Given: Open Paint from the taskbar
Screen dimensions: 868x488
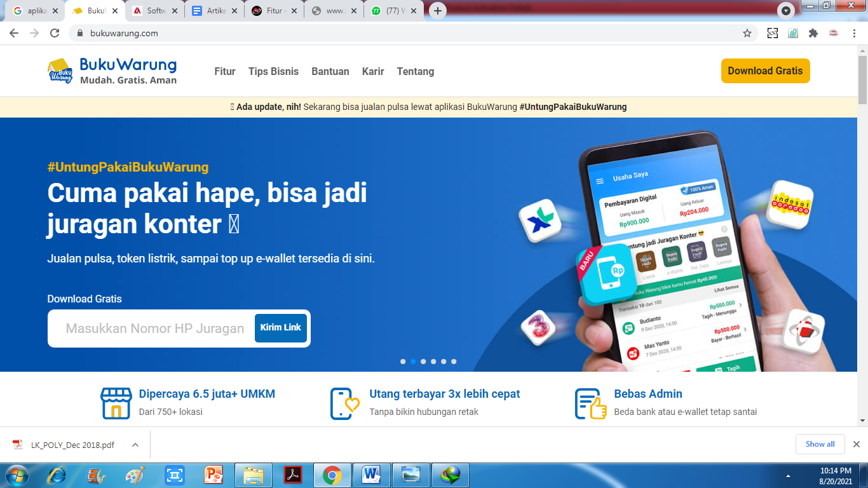Looking at the screenshot, I should coord(135,475).
